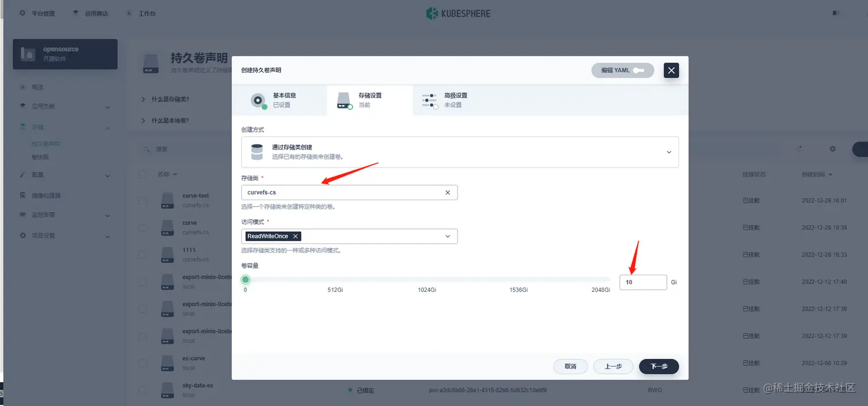Expand the 监控告警 sidebar menu

(108, 216)
